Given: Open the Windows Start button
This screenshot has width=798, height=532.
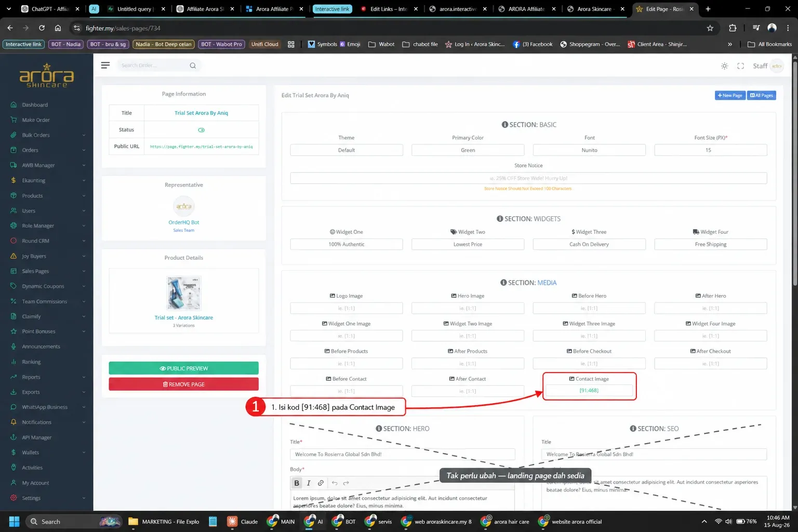Looking at the screenshot, I should click(x=14, y=522).
